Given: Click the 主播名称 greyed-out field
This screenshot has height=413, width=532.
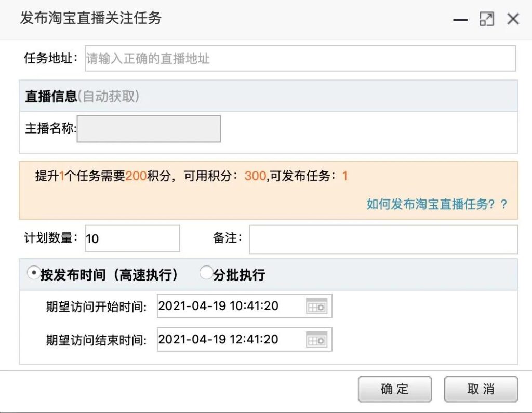Looking at the screenshot, I should [x=149, y=129].
